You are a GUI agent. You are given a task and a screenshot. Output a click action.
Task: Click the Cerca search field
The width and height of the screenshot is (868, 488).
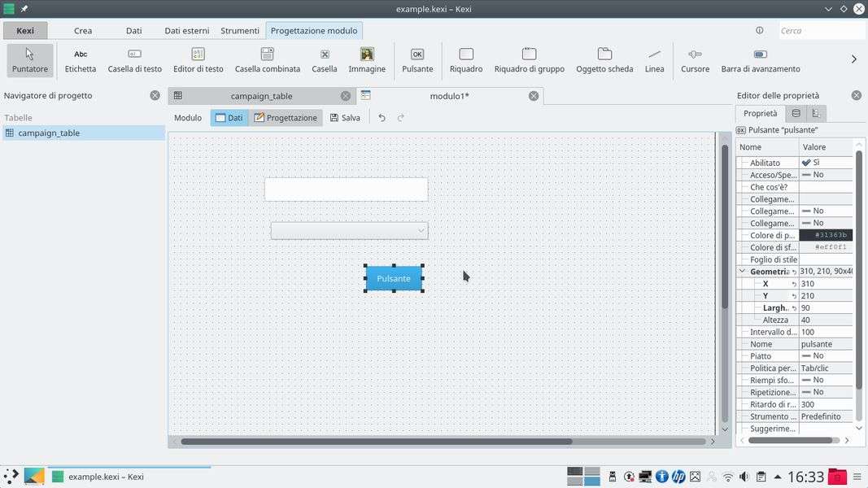(x=820, y=31)
